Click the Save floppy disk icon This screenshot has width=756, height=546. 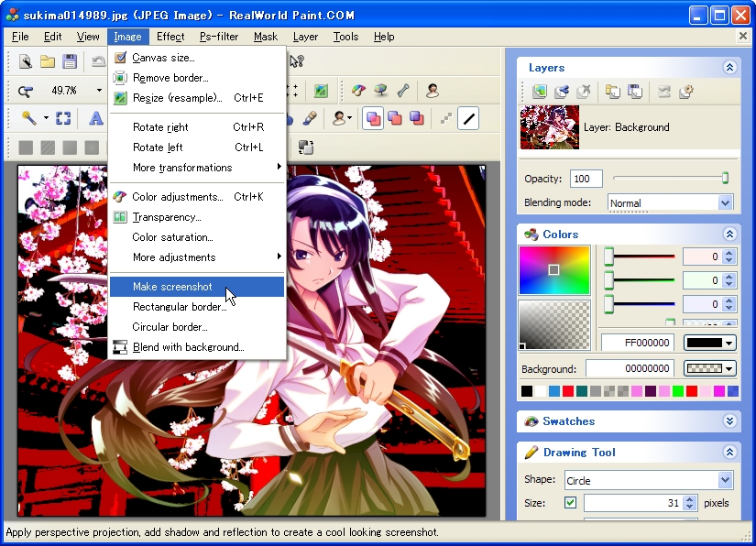tap(70, 61)
